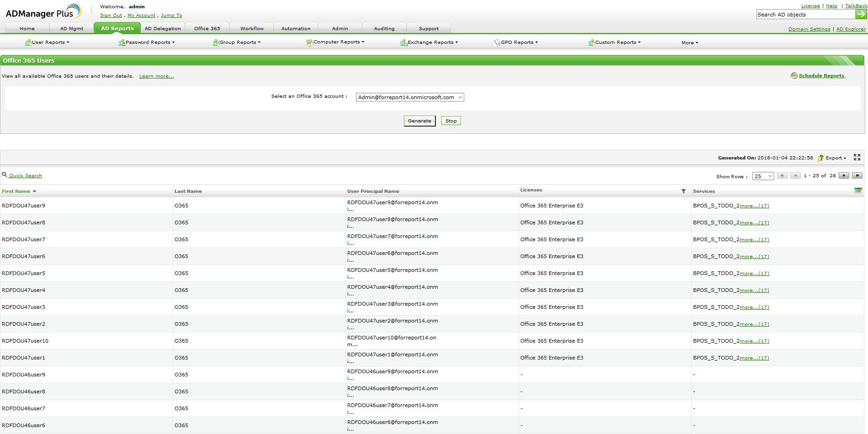
Task: Click the Licenses column filter icon
Action: (683, 191)
